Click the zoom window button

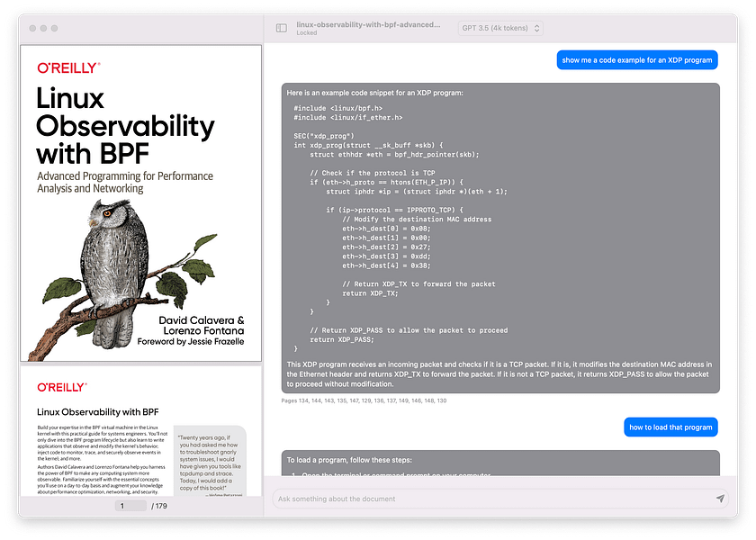coord(55,29)
